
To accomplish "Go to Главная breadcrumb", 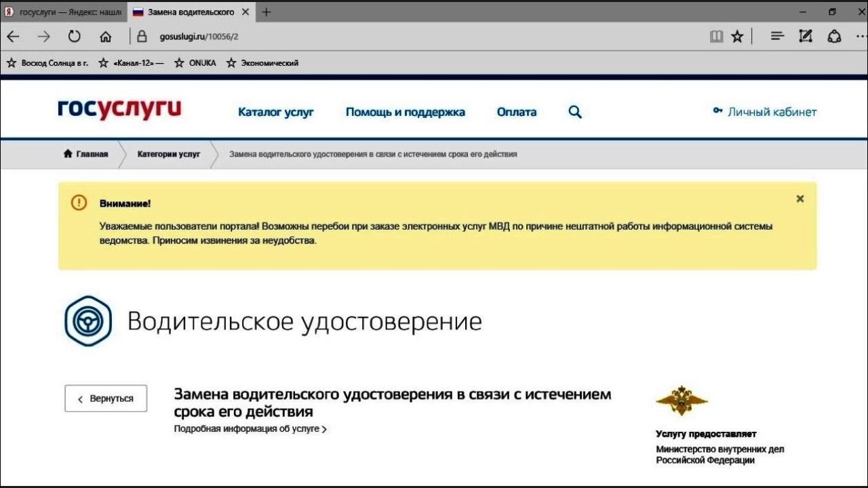I will 86,154.
